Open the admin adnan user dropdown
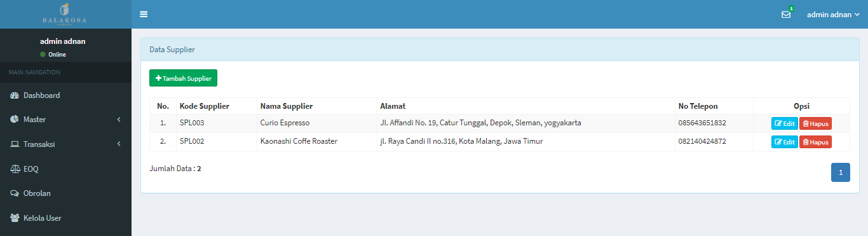 pyautogui.click(x=833, y=14)
